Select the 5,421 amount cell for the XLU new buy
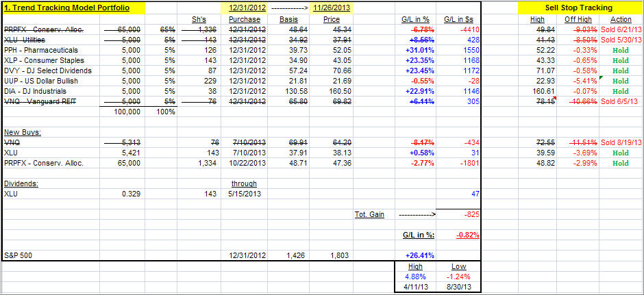This screenshot has height=295, width=644. coord(122,153)
